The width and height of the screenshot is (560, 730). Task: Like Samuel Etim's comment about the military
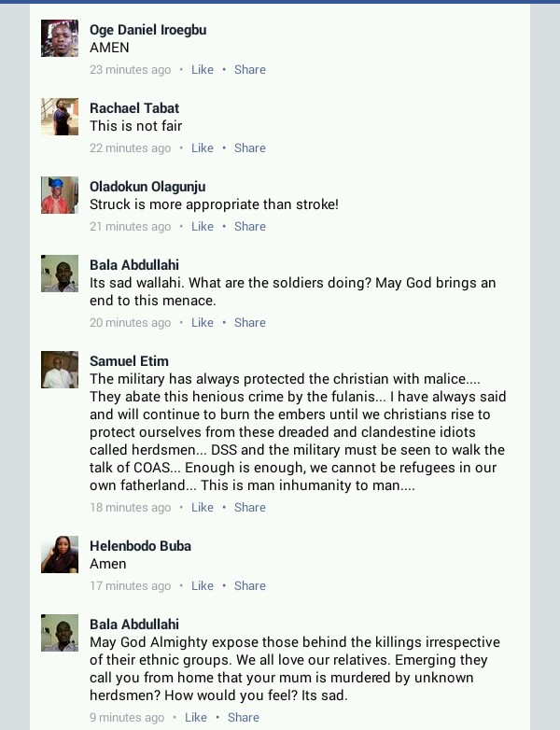pyautogui.click(x=203, y=508)
